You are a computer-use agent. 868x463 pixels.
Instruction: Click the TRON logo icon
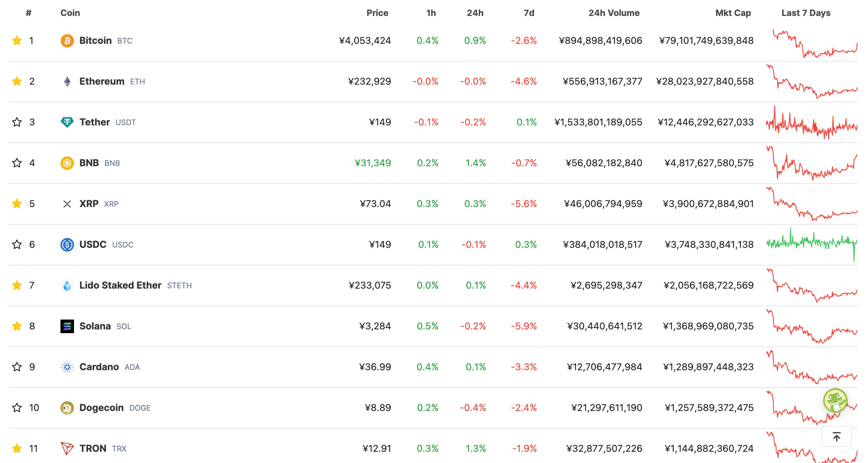pos(67,449)
